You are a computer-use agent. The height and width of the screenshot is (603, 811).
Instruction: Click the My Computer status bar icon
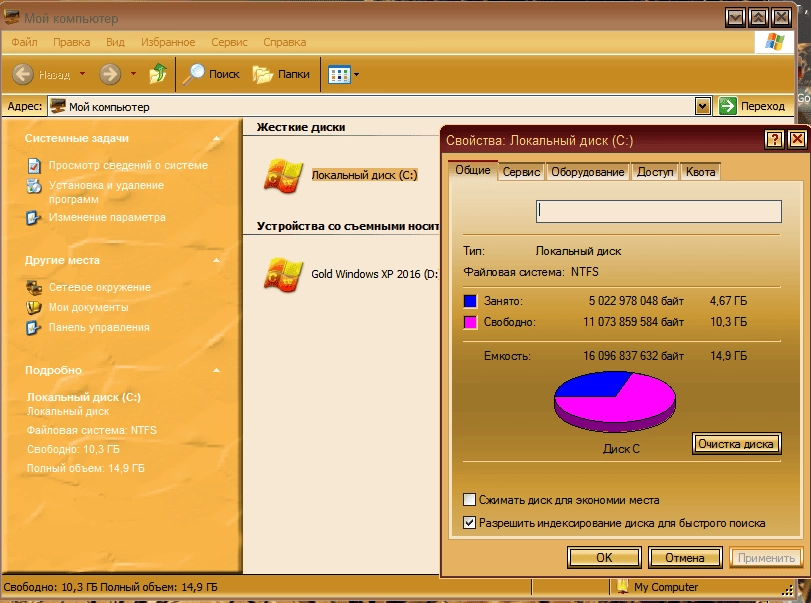tap(622, 587)
